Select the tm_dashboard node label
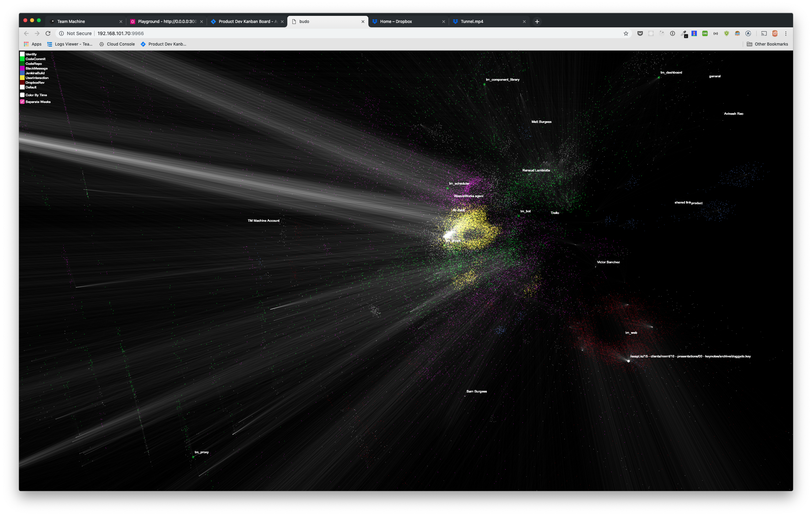The height and width of the screenshot is (516, 812). point(671,73)
